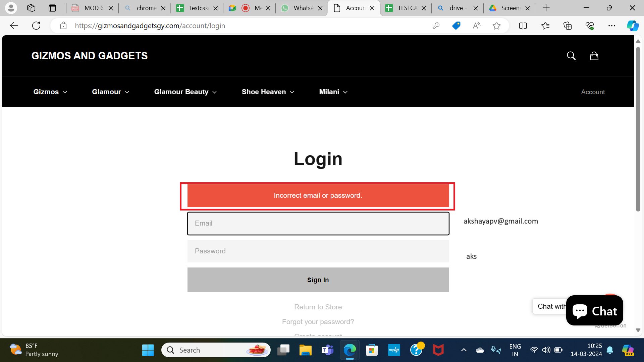Open the workspaces icon
Image resolution: width=644 pixels, height=362 pixels.
(31, 8)
